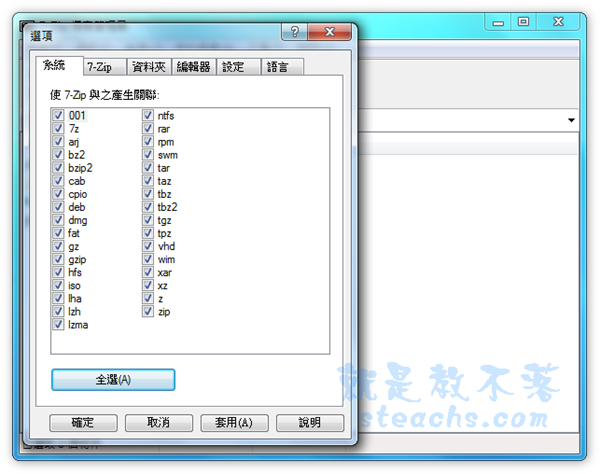600x474 pixels.
Task: Toggle the gz association checkbox
Action: tap(58, 246)
